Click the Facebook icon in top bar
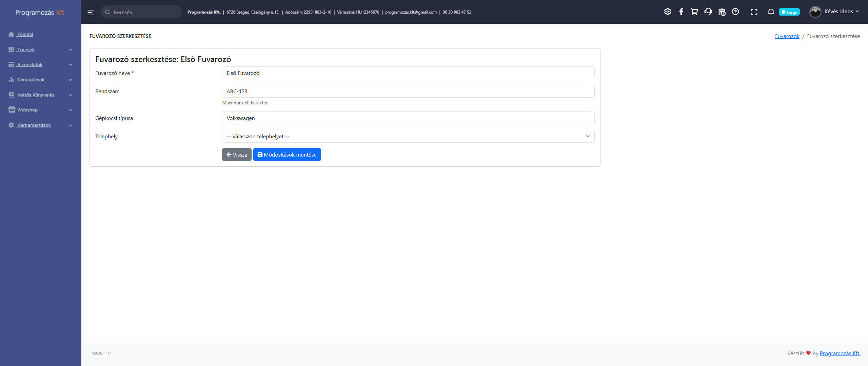Screen dimensions: 868x366 (x=681, y=12)
